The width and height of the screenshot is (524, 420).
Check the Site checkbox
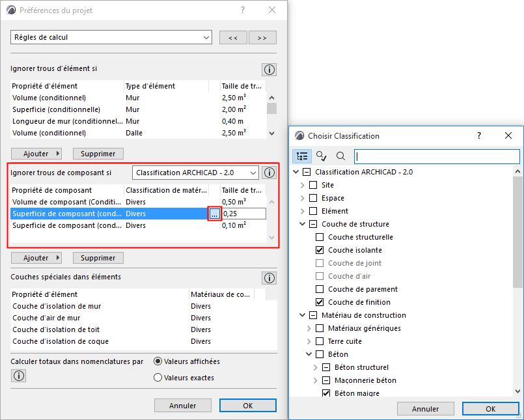[313, 185]
